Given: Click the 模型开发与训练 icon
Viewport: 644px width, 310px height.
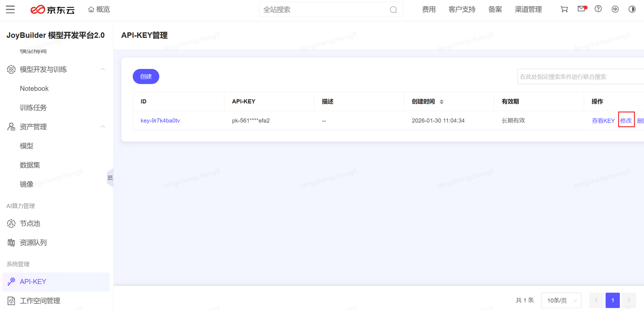Looking at the screenshot, I should click(x=11, y=69).
